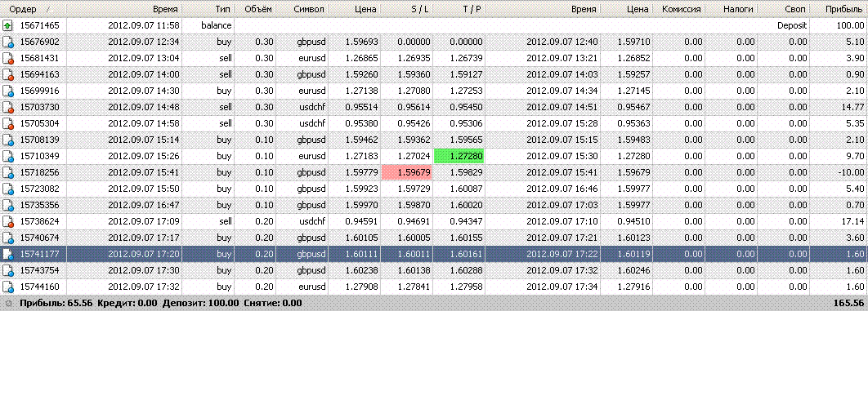The image size is (868, 418).
Task: Sort by the Объём column header
Action: point(255,10)
